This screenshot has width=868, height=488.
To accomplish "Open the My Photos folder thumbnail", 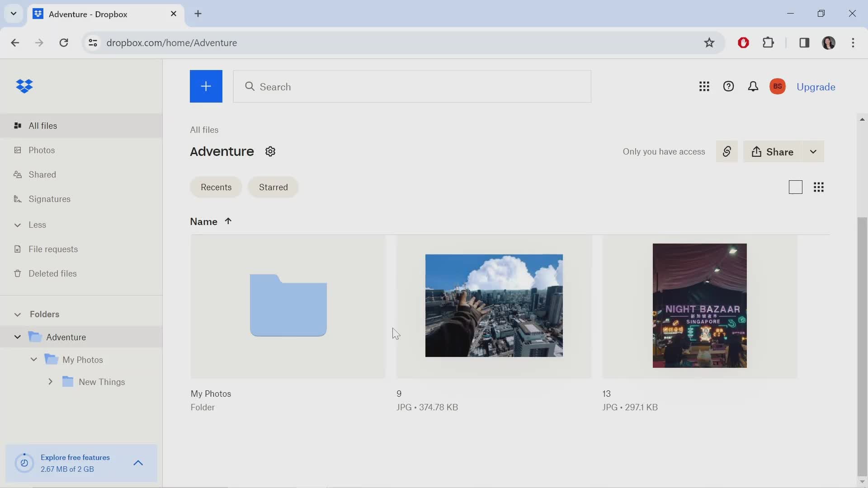I will [288, 306].
